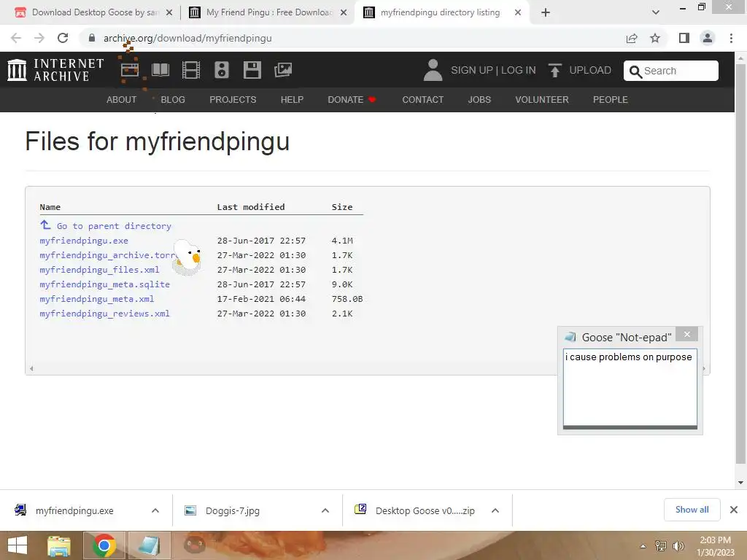This screenshot has width=747, height=560.
Task: Click the user avatar silhouette icon
Action: 433,70
